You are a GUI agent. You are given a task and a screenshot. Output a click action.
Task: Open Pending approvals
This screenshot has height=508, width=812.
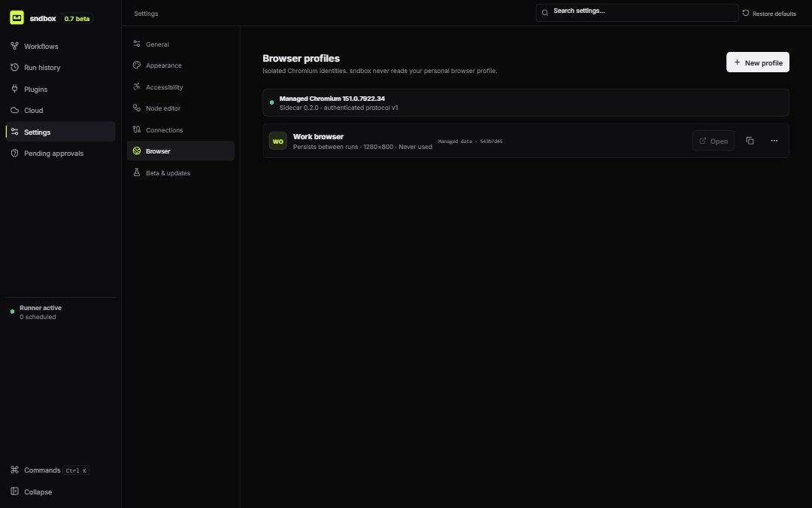(60, 154)
